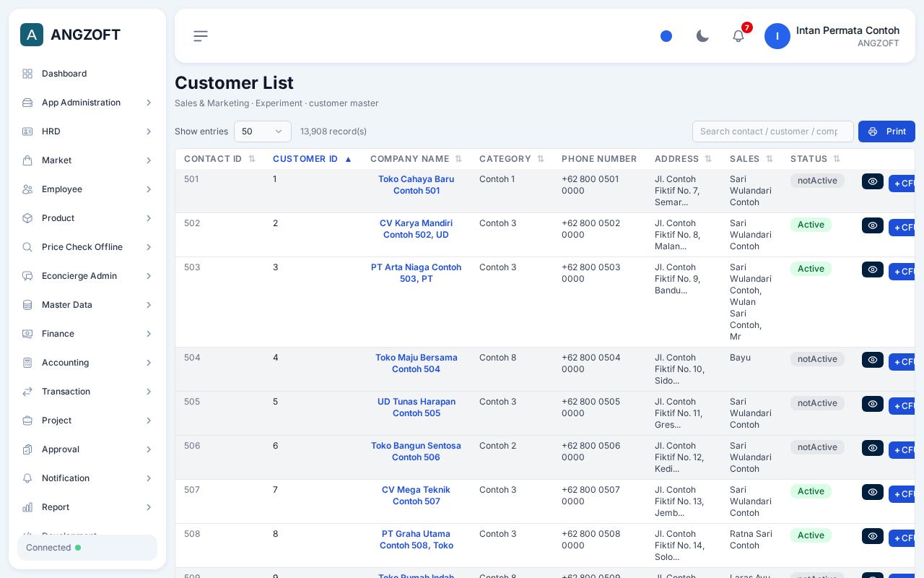View details for PT Arta Niaga row
924x578 pixels.
pos(873,269)
